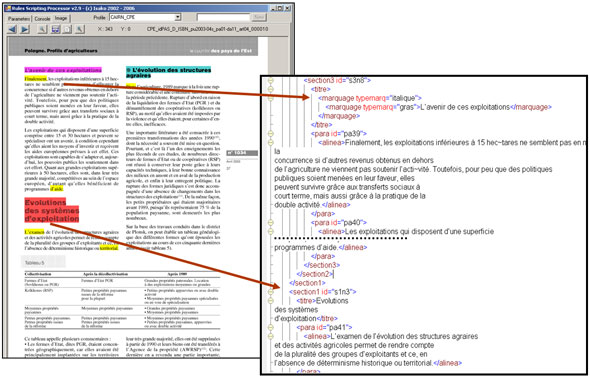Go to the next page with right arrow
590x377 pixels.
coord(25,29)
